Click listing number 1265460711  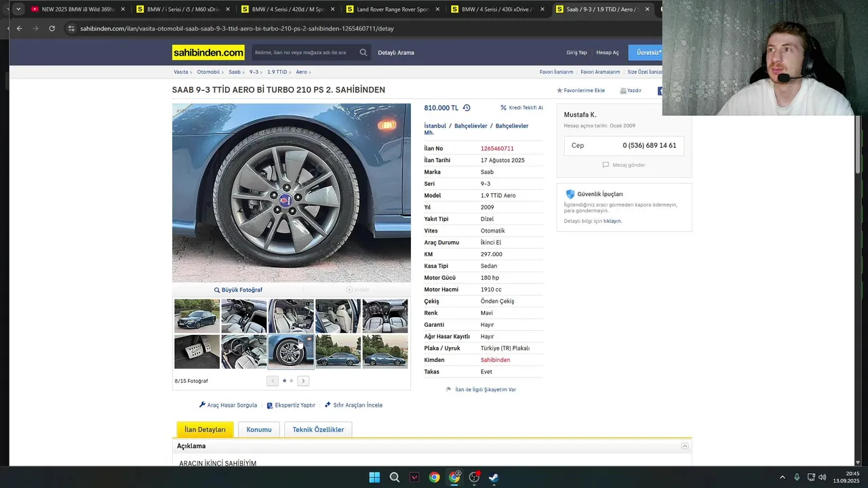point(497,148)
